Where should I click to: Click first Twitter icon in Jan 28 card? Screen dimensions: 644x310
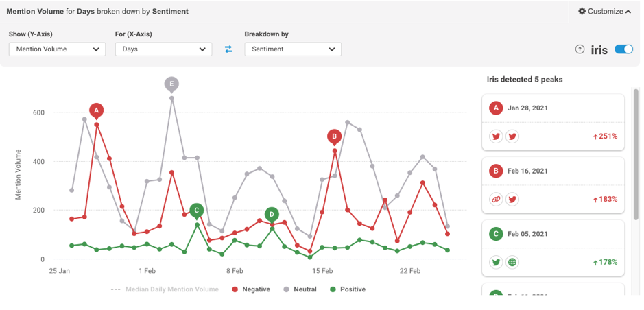pos(496,136)
